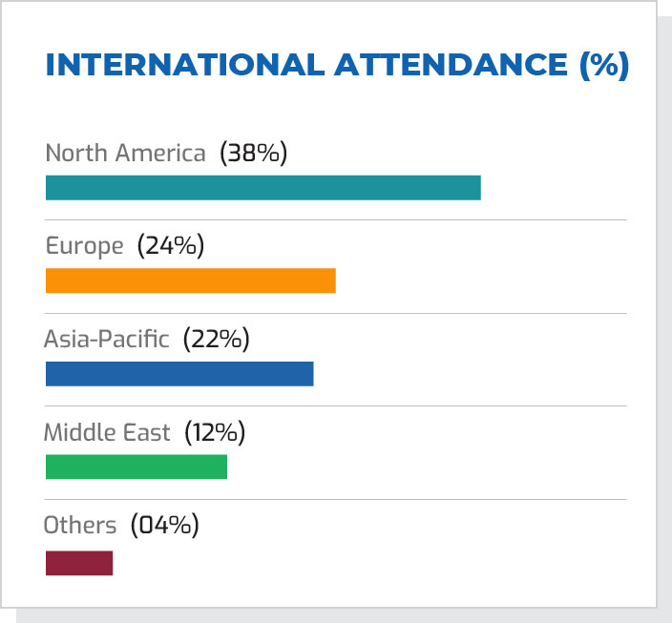The height and width of the screenshot is (623, 672).
Task: Click the North America label
Action: click(125, 153)
